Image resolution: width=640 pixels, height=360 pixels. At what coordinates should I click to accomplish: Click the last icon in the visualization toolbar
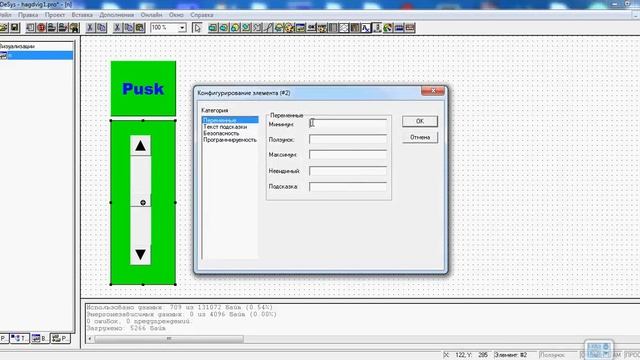click(x=409, y=28)
